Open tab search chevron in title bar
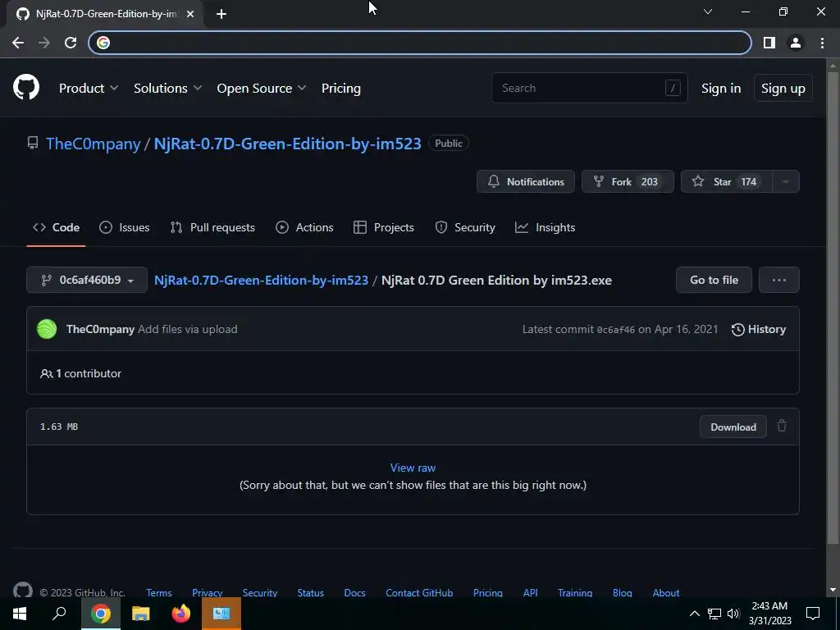 click(x=708, y=11)
